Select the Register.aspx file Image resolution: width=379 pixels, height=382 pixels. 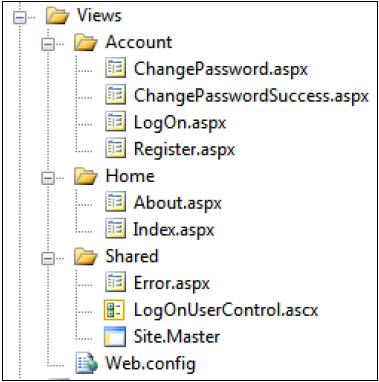coord(184,149)
